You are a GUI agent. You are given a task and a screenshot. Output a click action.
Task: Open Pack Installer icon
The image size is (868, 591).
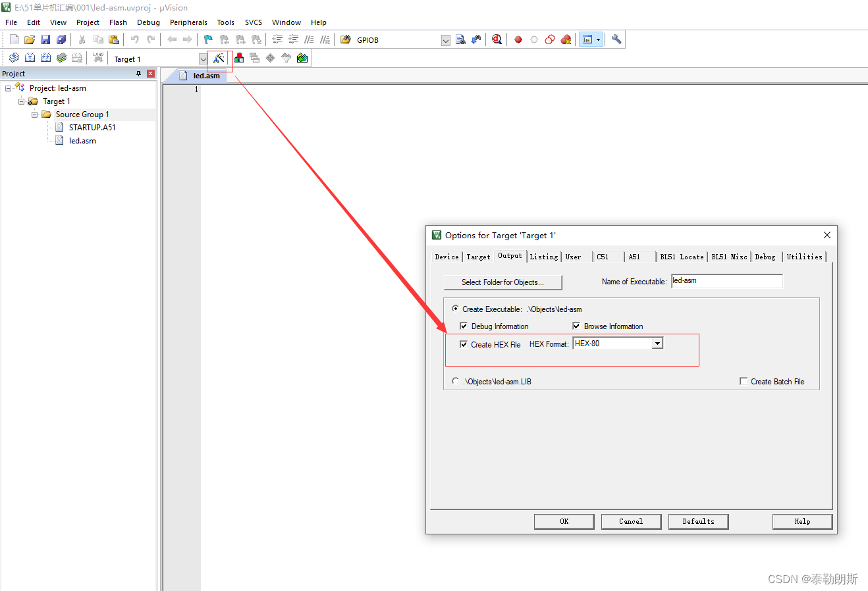[x=302, y=58]
